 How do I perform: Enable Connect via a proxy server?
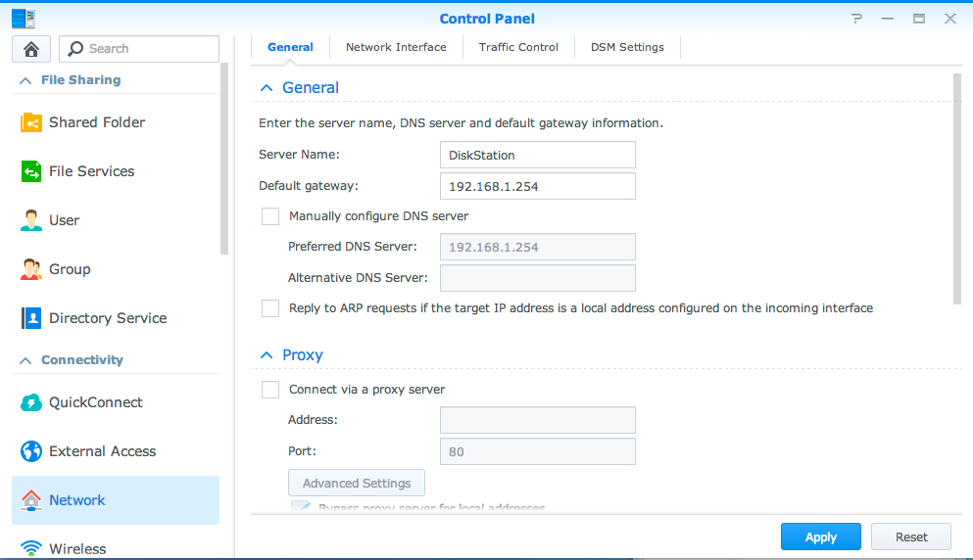click(269, 390)
